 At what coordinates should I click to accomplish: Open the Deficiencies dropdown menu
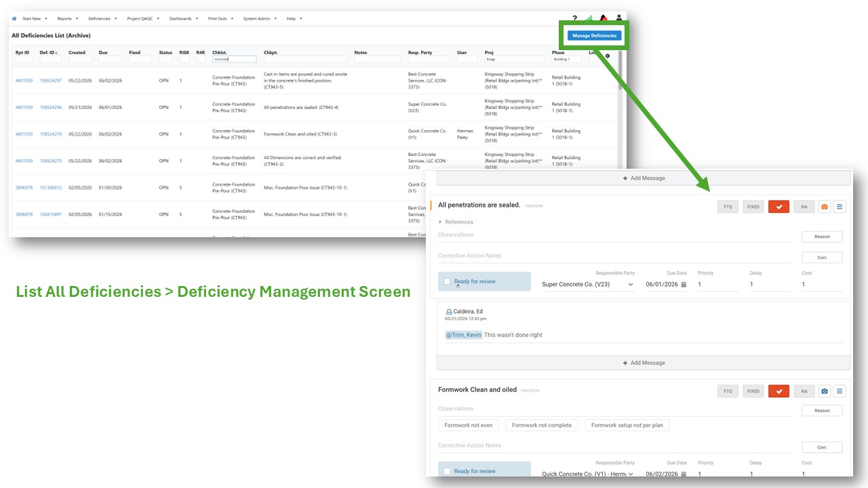[103, 19]
